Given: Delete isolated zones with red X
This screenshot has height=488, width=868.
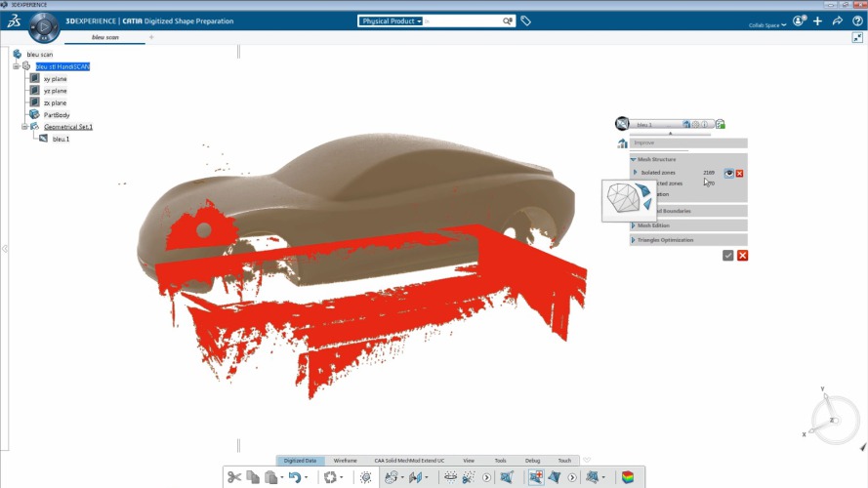Looking at the screenshot, I should (x=739, y=173).
